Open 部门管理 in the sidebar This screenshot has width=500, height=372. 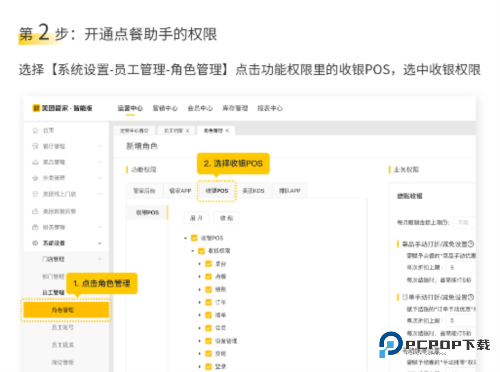53,276
